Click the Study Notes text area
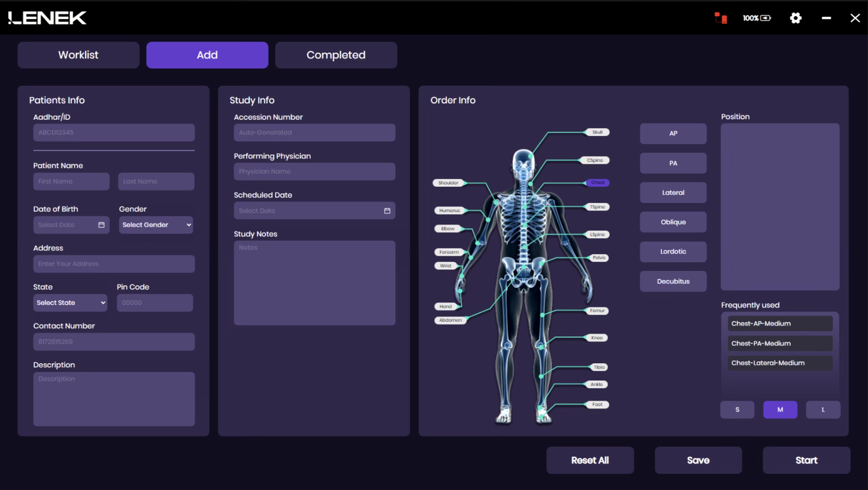 pyautogui.click(x=315, y=283)
